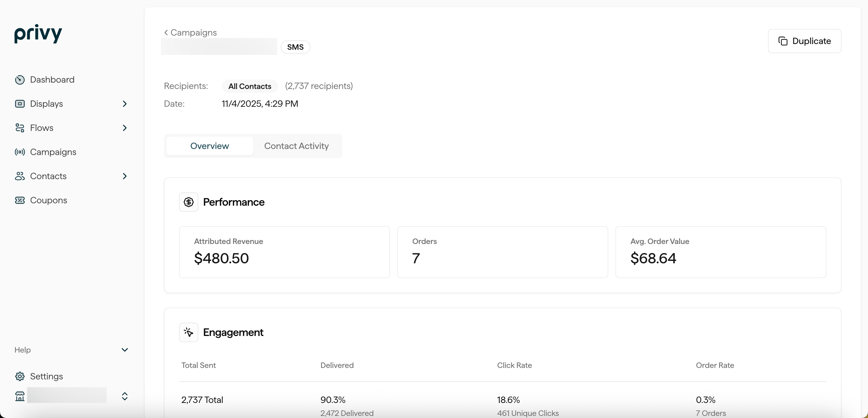
Task: Click the Coupons ticket icon
Action: coord(20,200)
